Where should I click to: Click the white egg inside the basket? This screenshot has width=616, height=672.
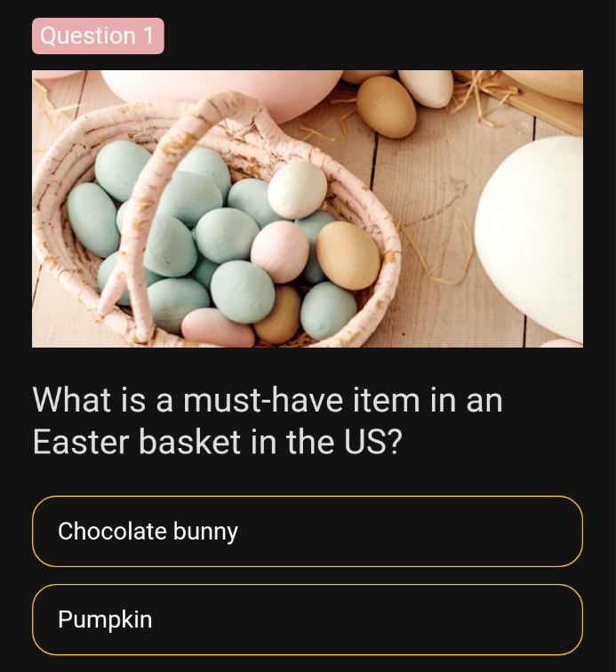(297, 189)
